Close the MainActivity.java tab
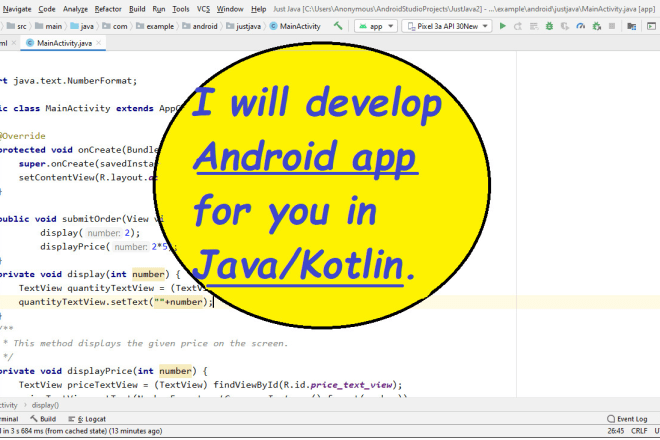Viewport: 660px width, 440px height. pos(98,43)
